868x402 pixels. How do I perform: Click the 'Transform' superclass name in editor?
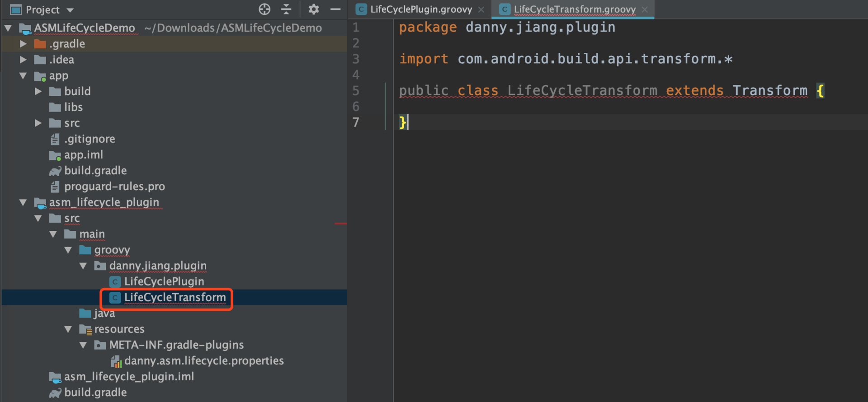click(770, 91)
